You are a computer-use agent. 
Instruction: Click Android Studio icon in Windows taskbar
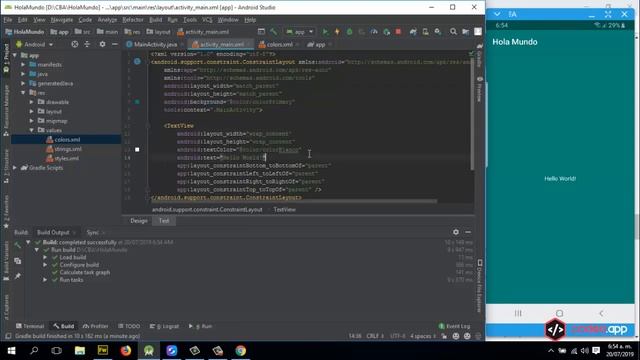149,351
